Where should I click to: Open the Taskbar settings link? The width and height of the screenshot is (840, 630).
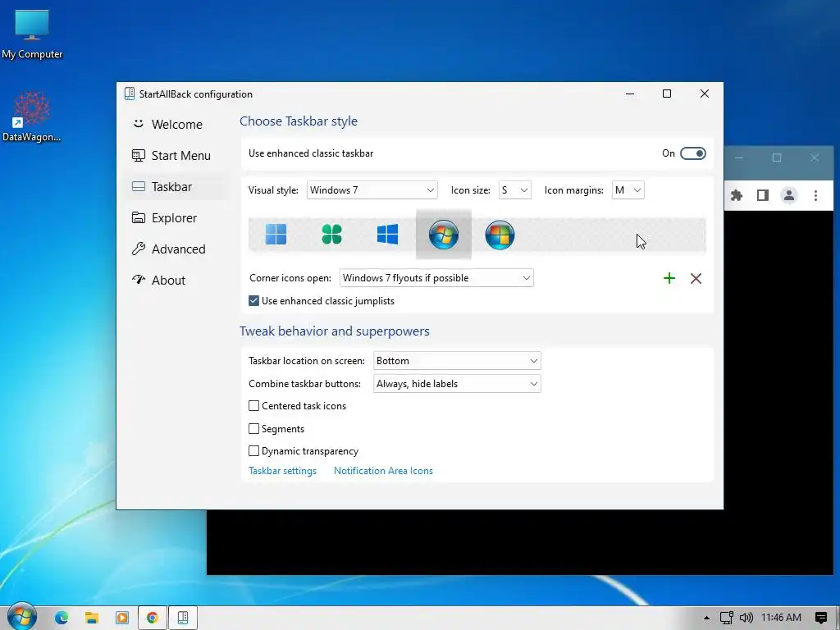(x=282, y=471)
